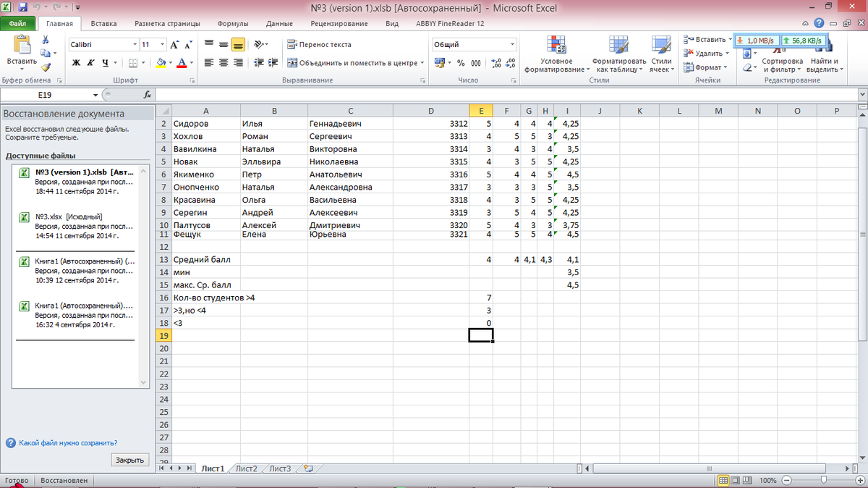Open the Name Box dropdown arrow
Viewport: 868px width, 488px height.
click(96, 95)
